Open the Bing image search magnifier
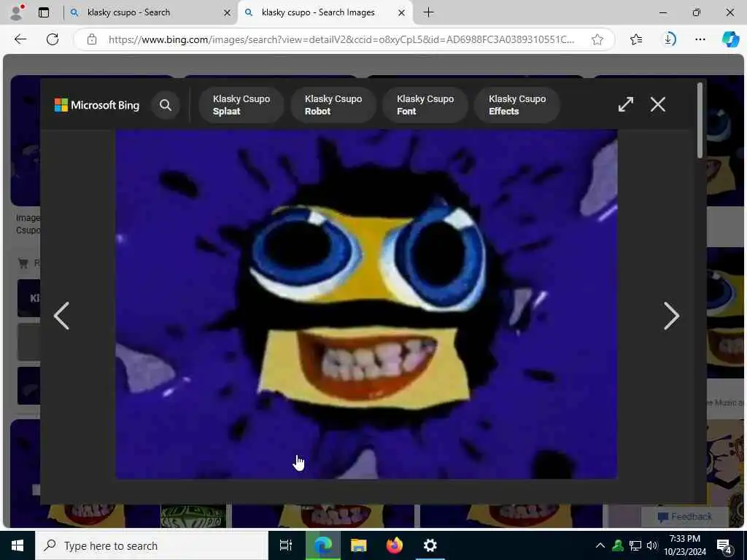This screenshot has height=560, width=747. pos(166,105)
